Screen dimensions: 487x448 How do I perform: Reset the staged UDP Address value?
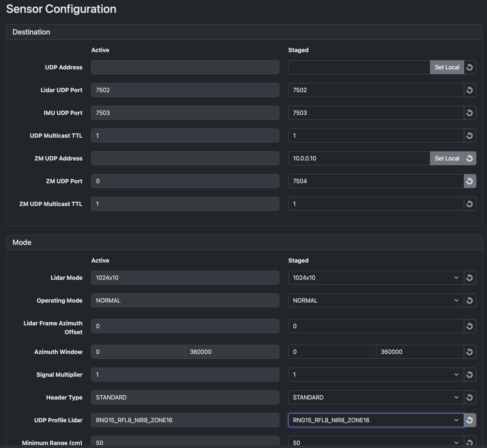point(470,67)
